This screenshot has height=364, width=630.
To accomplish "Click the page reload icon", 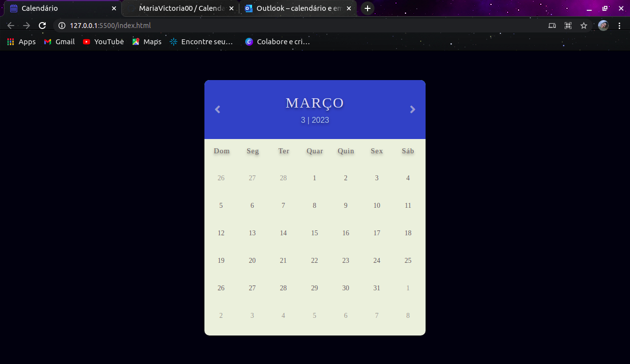I will pos(42,25).
